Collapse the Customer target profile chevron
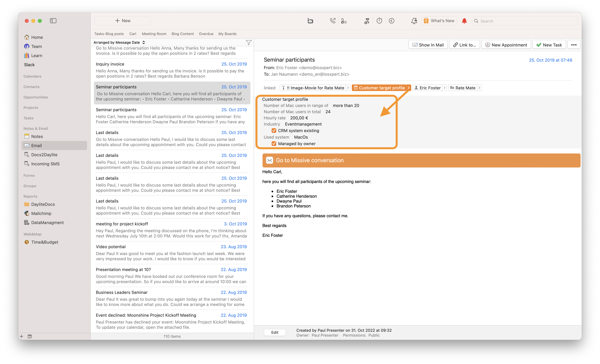The width and height of the screenshot is (600, 364). (x=409, y=88)
